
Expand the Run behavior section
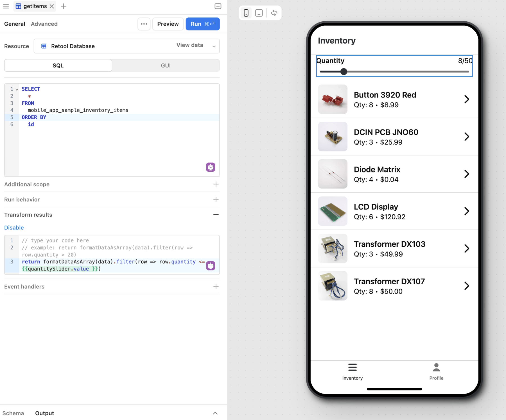coord(216,199)
